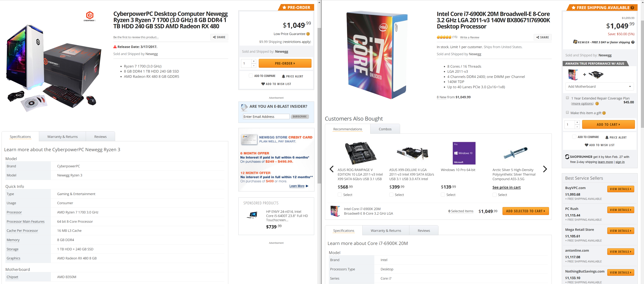Click the Price Alert bell on CyberpowerPC
This screenshot has width=644, height=284.
pos(283,76)
